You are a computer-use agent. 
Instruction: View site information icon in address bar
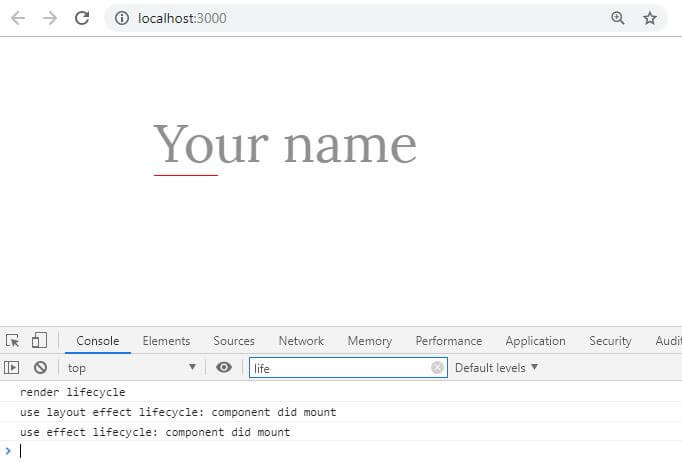click(122, 18)
